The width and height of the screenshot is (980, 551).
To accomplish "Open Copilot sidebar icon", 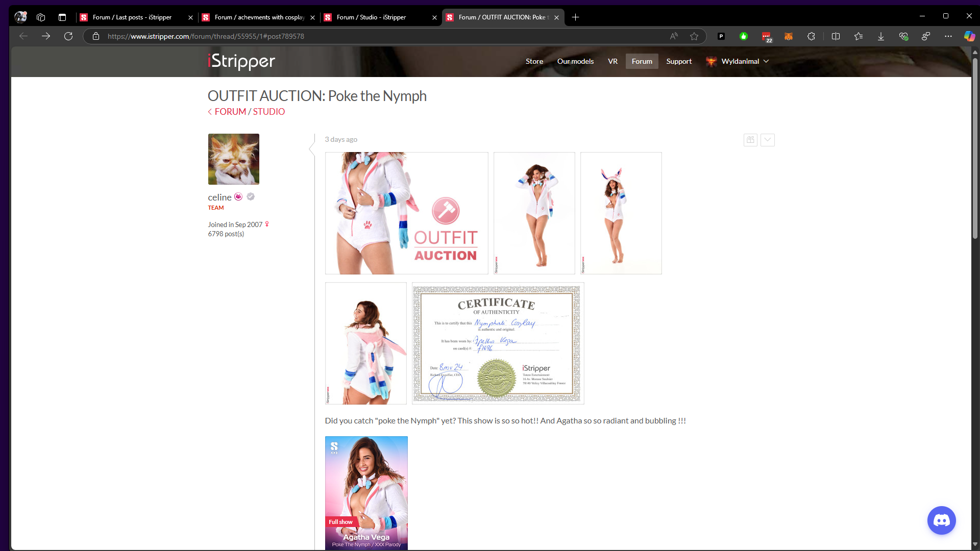I will pos(969,36).
